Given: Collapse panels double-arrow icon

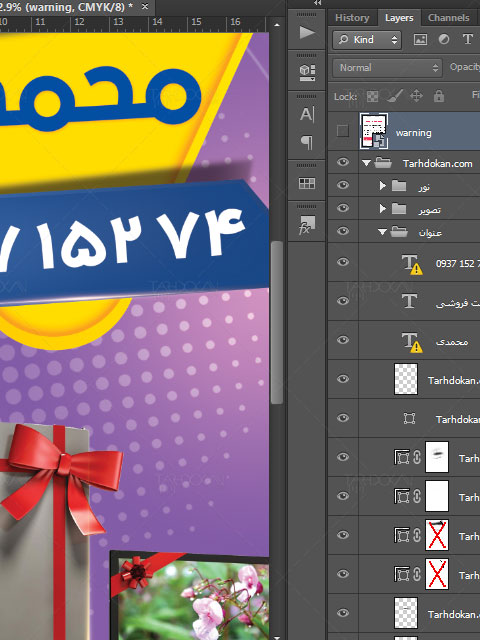Looking at the screenshot, I should 318,2.
